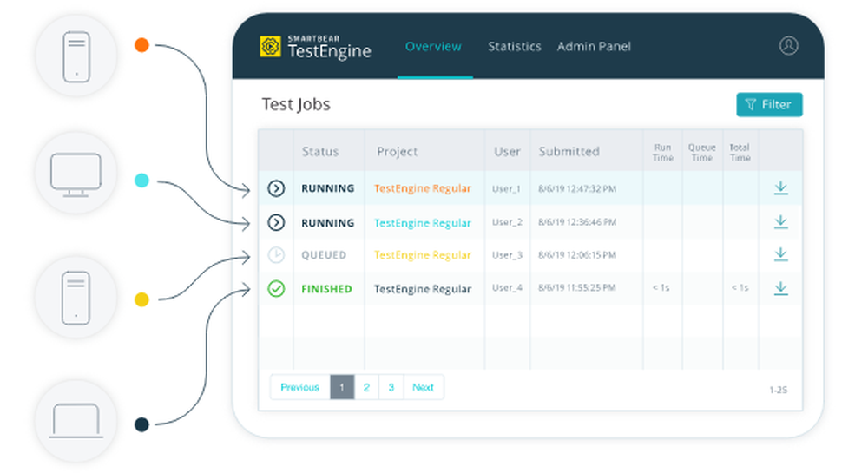Click the SmartBear TestEngine logo
Image resolution: width=868 pixels, height=473 pixels.
pyautogui.click(x=316, y=47)
